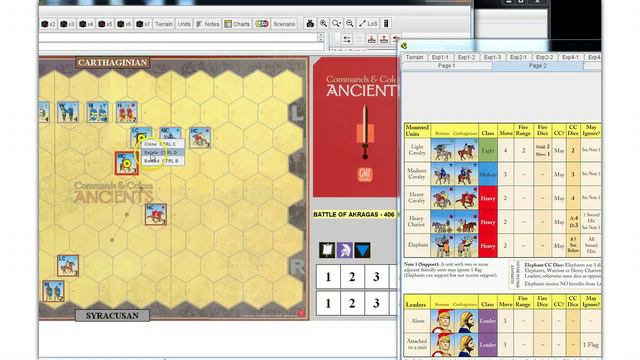Image resolution: width=640 pixels, height=360 pixels.
Task: Select the M medium infantry unit, top row
Action: 98,112
